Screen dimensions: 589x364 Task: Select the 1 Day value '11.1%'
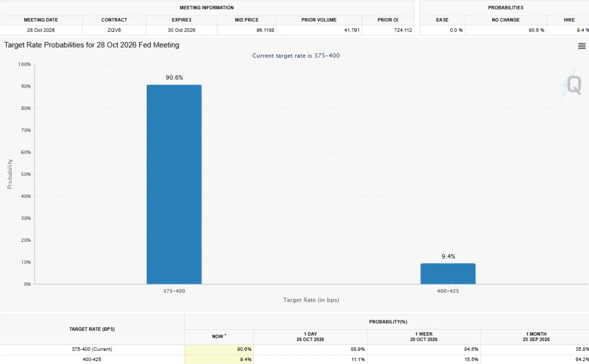(358, 360)
